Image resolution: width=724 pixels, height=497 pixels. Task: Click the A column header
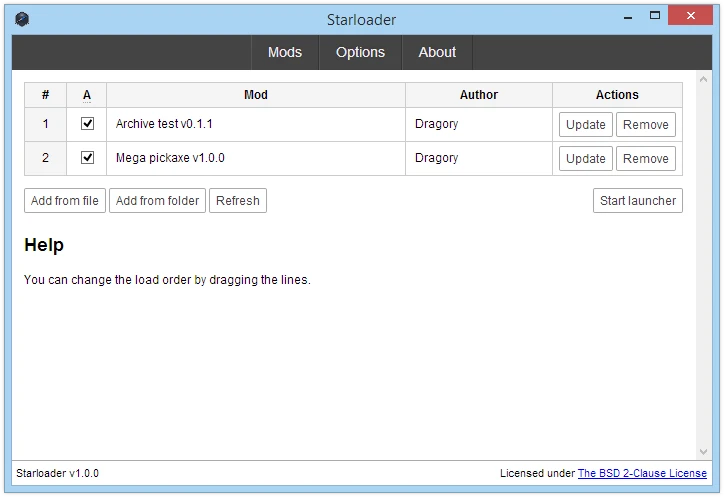click(87, 95)
